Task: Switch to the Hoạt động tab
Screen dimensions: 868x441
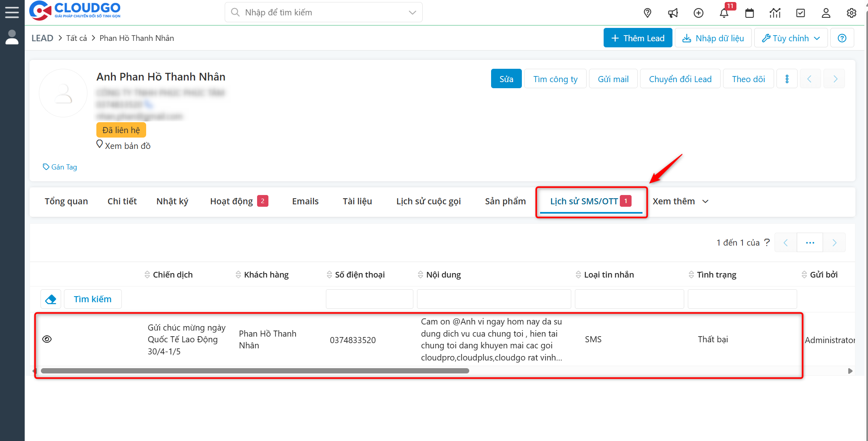Action: pyautogui.click(x=232, y=201)
